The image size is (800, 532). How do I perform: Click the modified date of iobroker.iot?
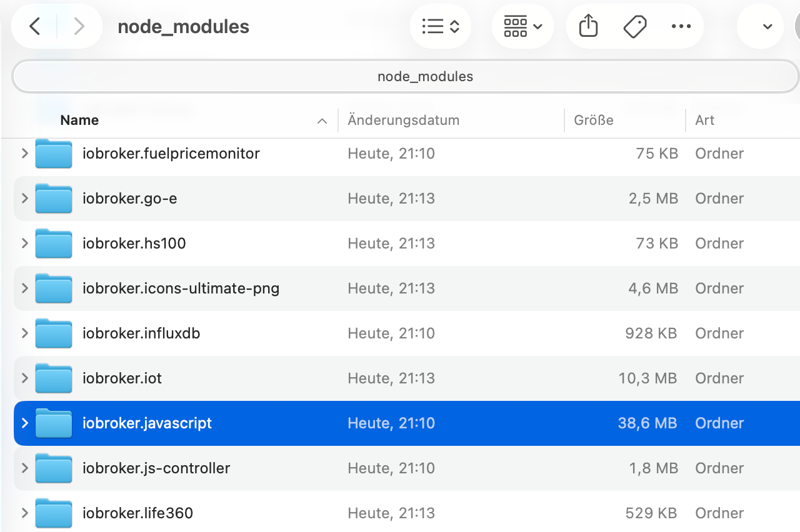click(391, 378)
